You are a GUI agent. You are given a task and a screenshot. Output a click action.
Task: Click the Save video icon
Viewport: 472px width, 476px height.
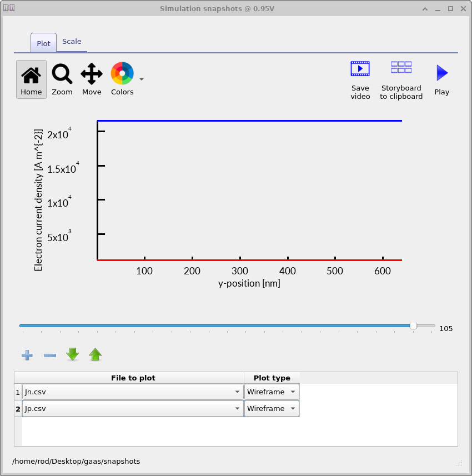(360, 79)
